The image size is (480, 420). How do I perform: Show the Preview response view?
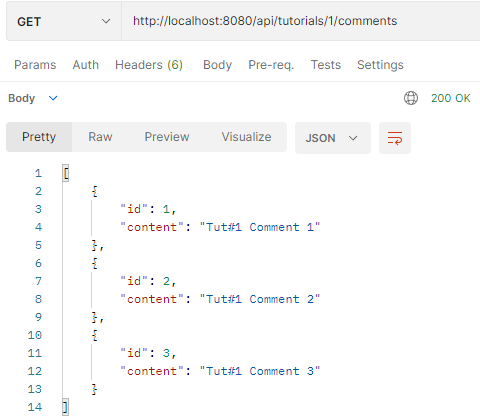pyautogui.click(x=167, y=137)
